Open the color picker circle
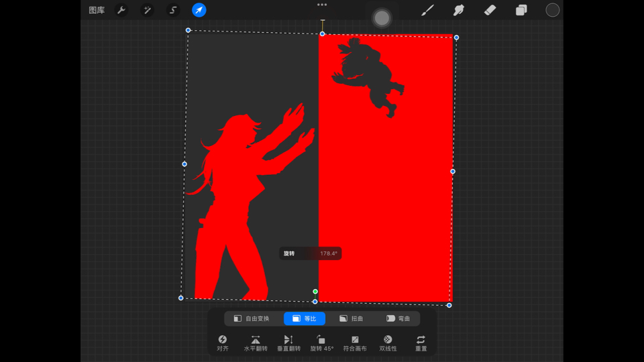This screenshot has width=644, height=362. click(x=552, y=10)
